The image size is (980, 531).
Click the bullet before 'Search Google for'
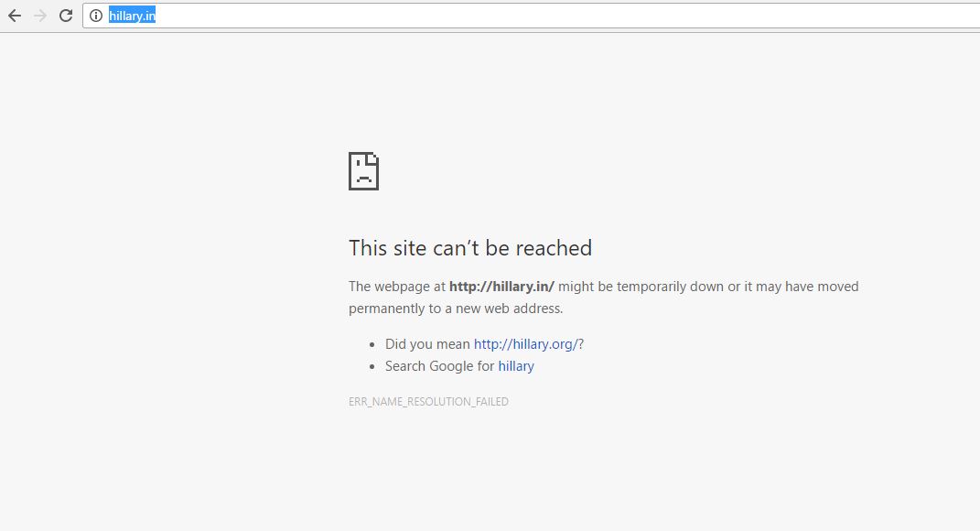[x=372, y=366]
